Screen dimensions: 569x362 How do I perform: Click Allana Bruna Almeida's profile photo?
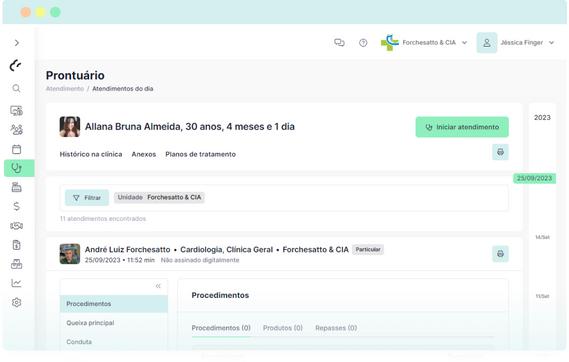click(70, 127)
